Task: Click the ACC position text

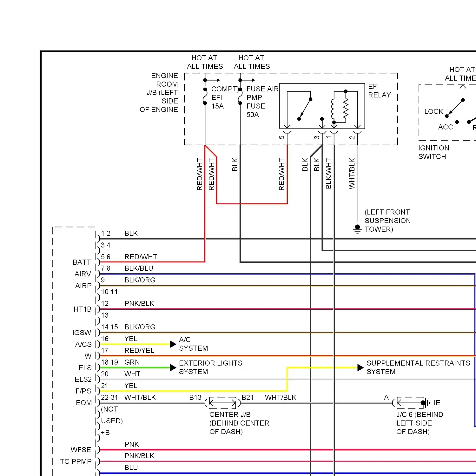Action: (445, 127)
